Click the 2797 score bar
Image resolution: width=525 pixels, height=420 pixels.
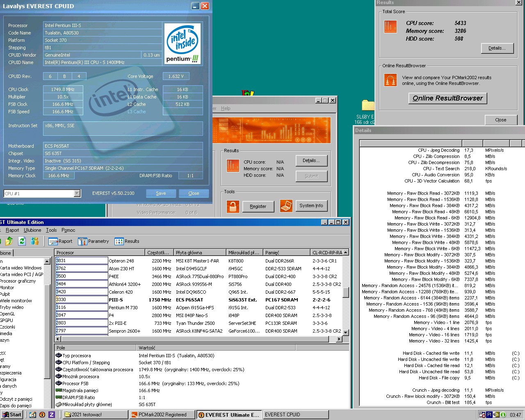(x=82, y=331)
